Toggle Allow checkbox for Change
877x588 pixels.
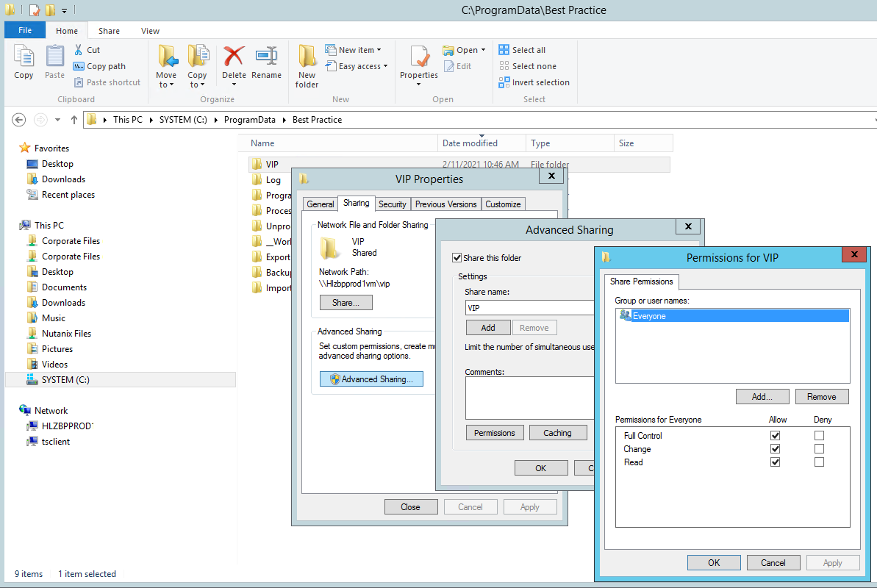pos(776,448)
